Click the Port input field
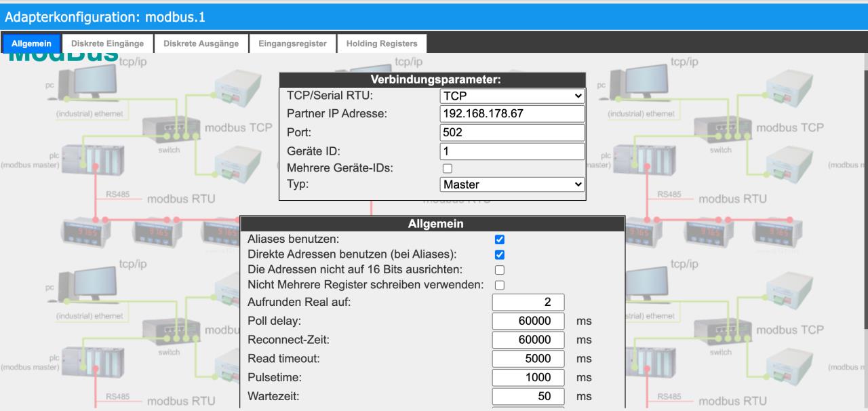The width and height of the screenshot is (868, 411). point(512,132)
